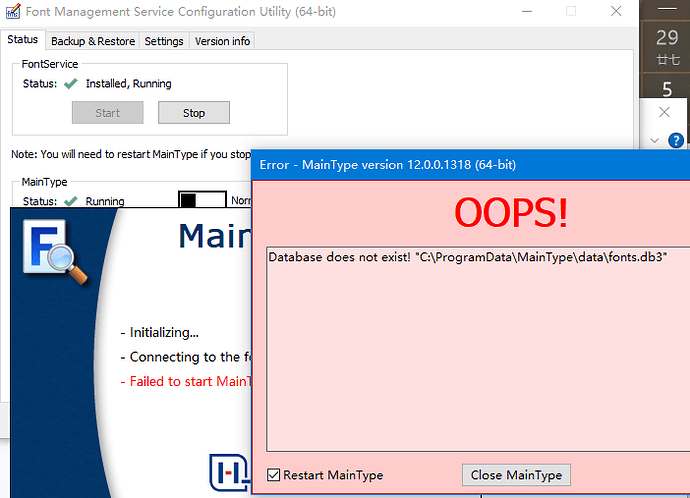Switch to the Status tab
This screenshot has width=690, height=498.
[22, 40]
